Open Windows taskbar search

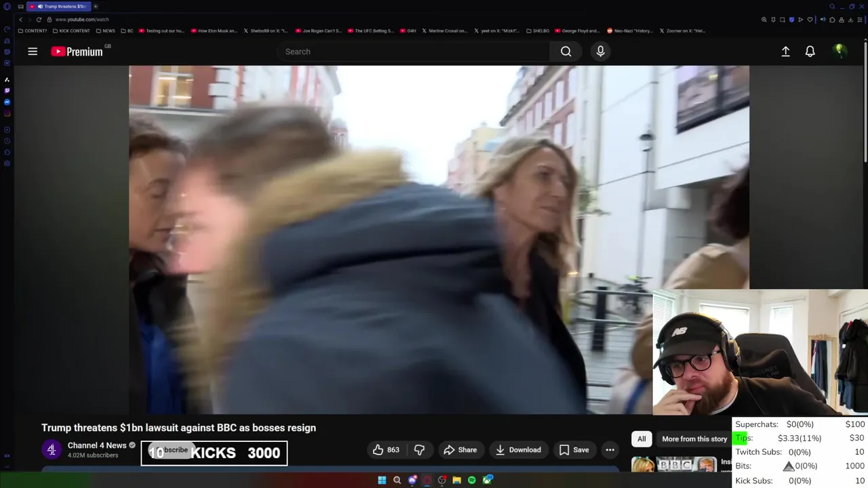[397, 480]
